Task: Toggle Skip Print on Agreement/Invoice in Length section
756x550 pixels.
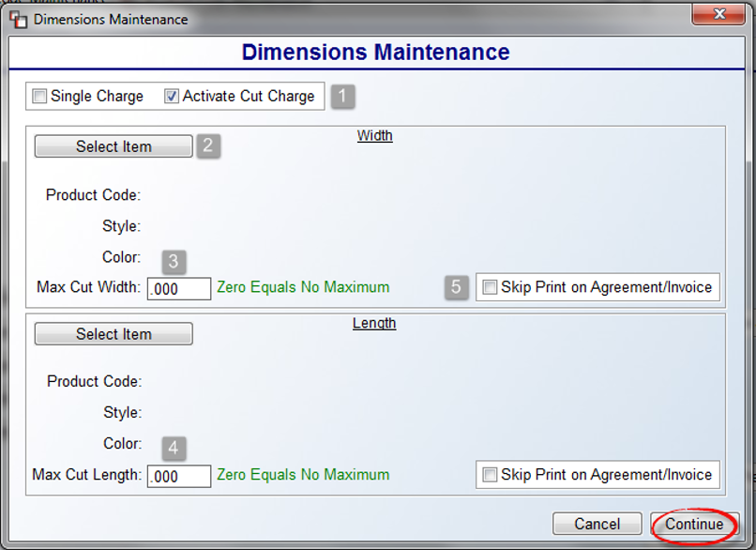Action: 490,475
